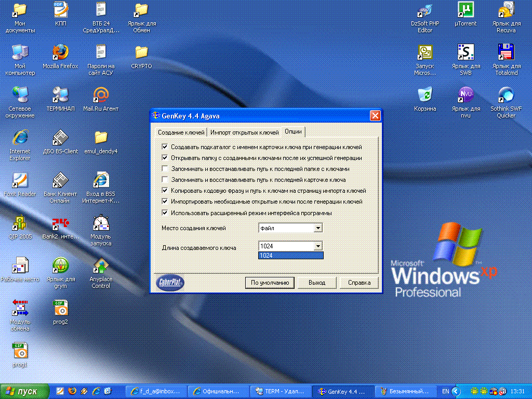Open the 'пуск' Start menu
532x399 pixels.
(25, 391)
